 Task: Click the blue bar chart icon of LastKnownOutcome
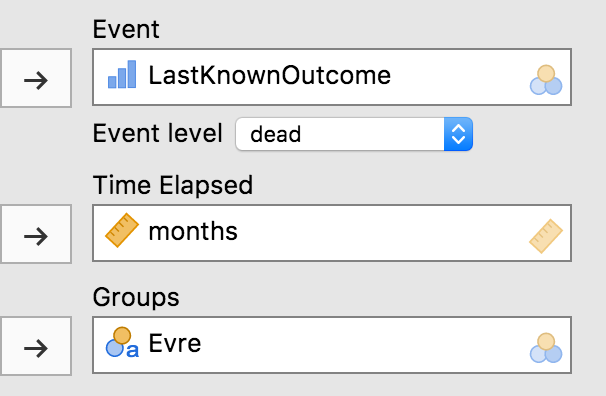point(122,75)
